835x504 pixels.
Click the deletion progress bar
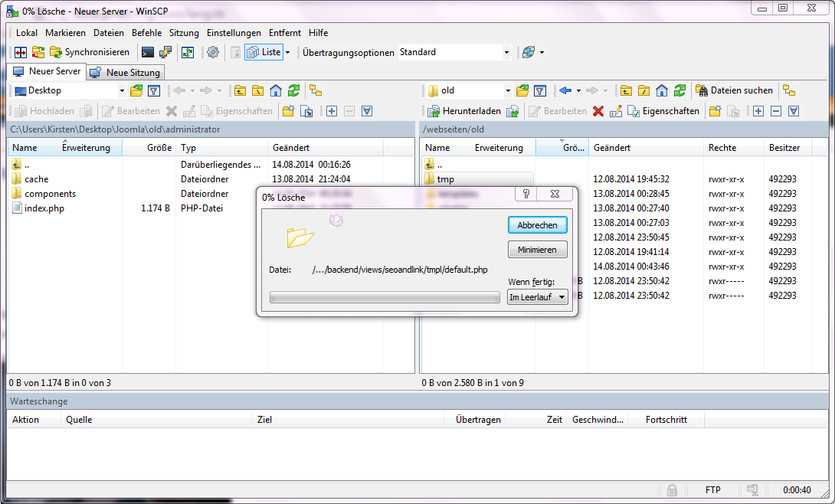tap(385, 297)
